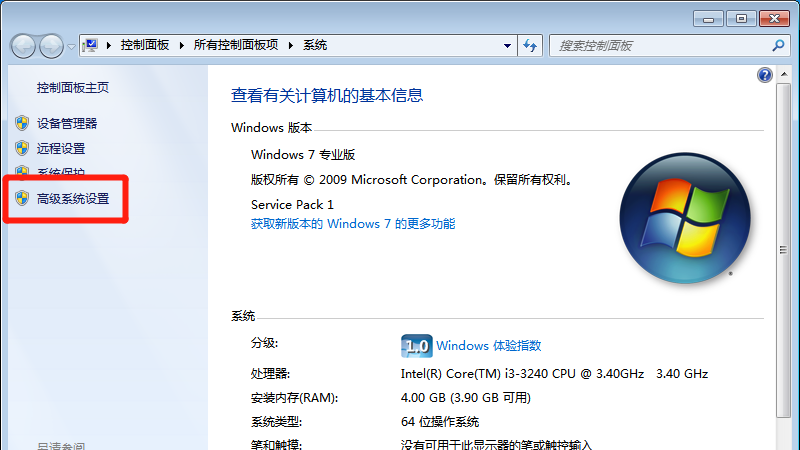Click the Forward navigation arrow button
This screenshot has width=800, height=450.
coord(51,46)
